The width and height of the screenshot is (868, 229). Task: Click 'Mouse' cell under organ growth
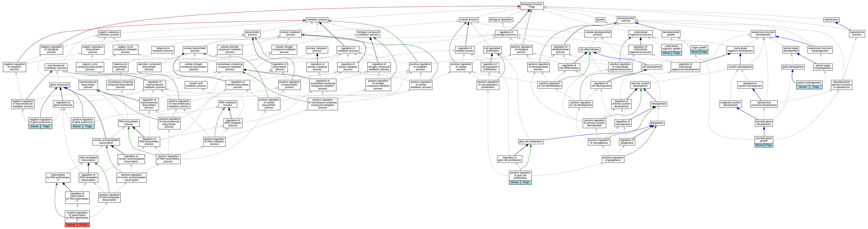695,52
